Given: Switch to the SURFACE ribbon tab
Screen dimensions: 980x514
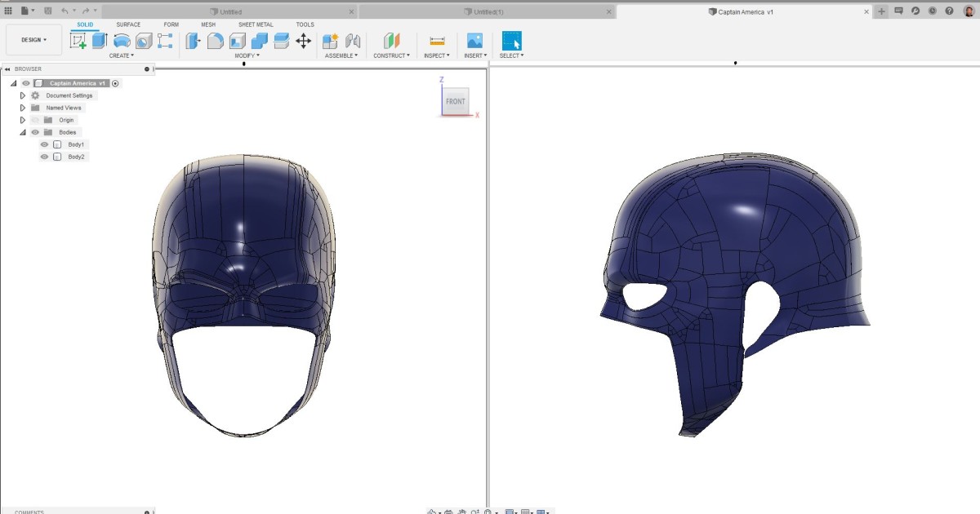Looking at the screenshot, I should coord(128,24).
